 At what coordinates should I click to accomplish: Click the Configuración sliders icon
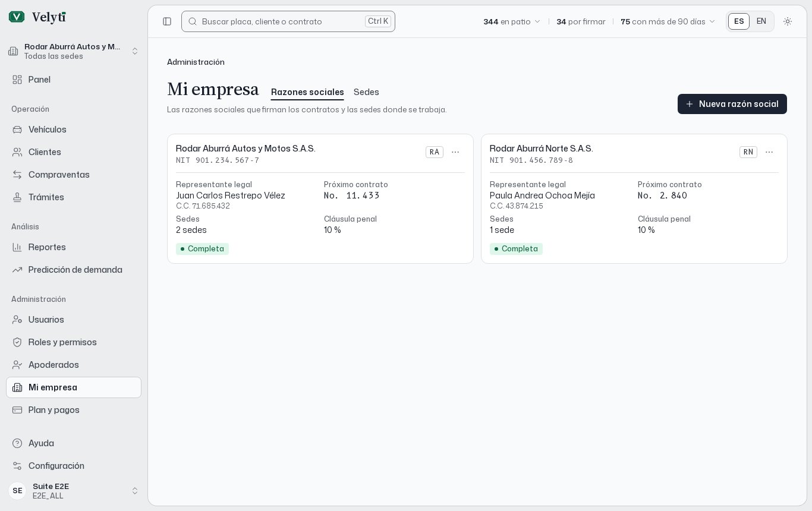point(17,466)
